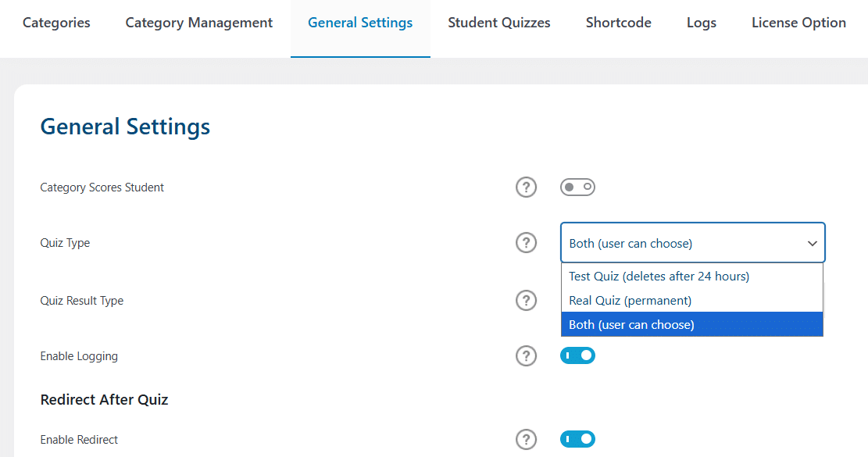Click the Quiz Type dropdown chevron arrow
The height and width of the screenshot is (457, 868).
(x=812, y=244)
